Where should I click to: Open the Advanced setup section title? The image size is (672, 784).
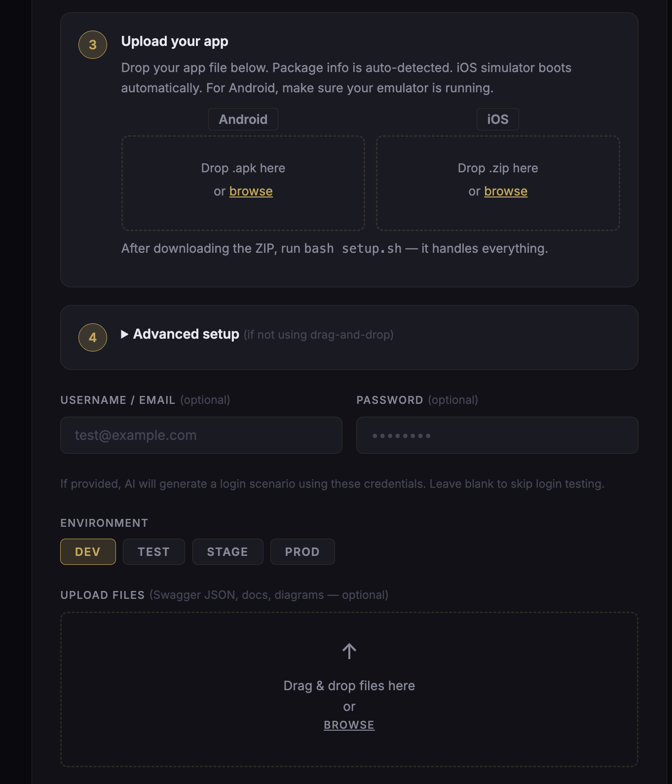tap(186, 334)
